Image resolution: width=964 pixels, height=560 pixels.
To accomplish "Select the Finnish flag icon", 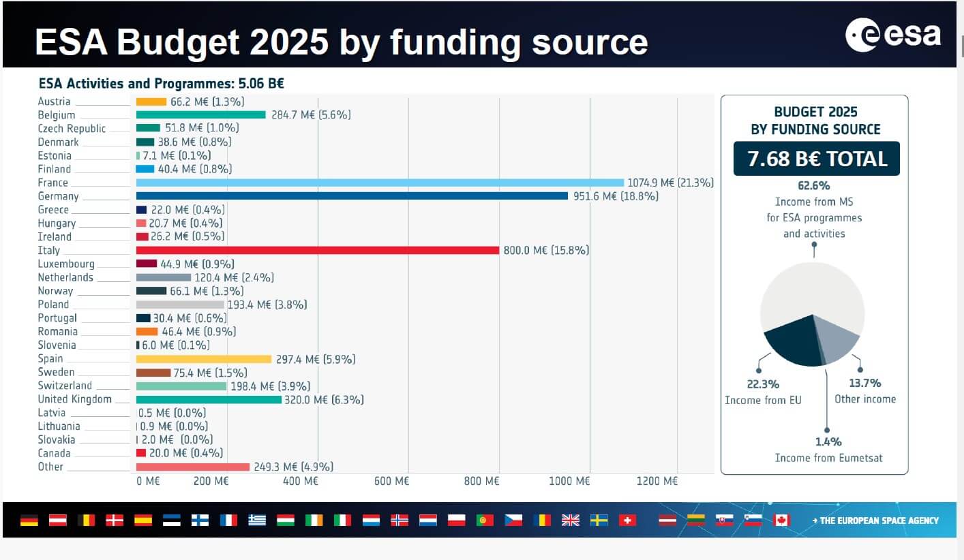I will coord(200,520).
